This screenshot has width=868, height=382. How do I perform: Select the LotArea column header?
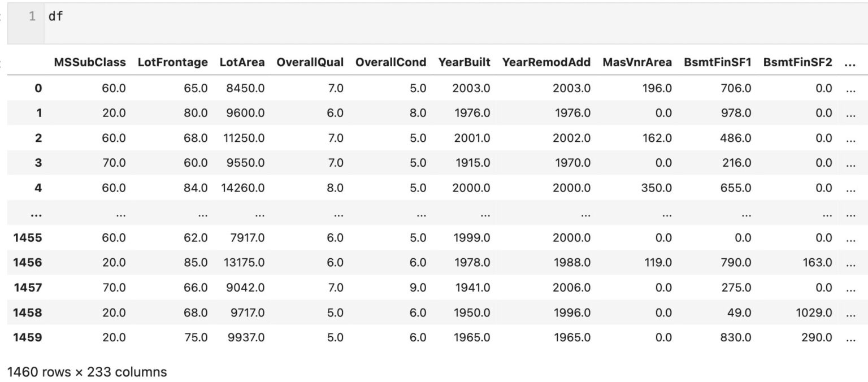point(242,63)
